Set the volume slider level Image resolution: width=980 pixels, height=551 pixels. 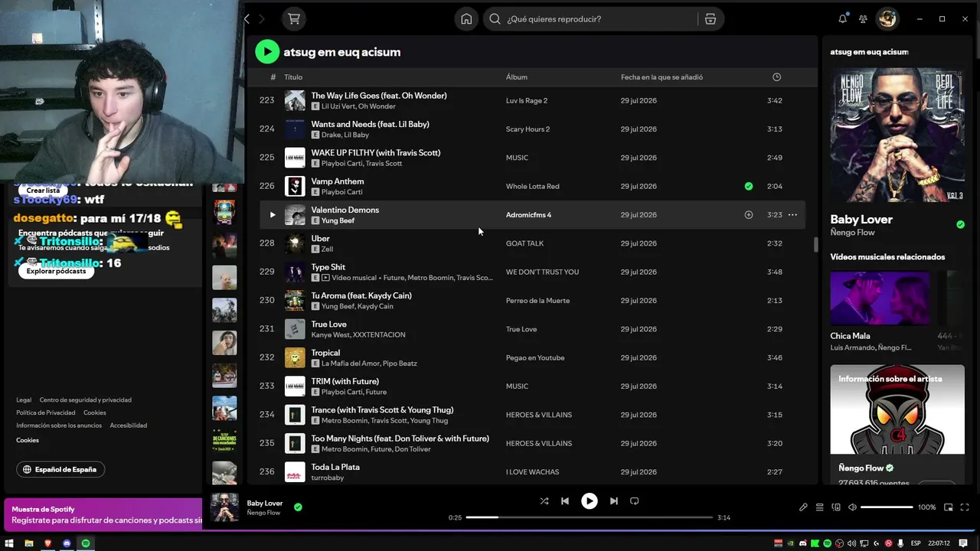point(887,507)
